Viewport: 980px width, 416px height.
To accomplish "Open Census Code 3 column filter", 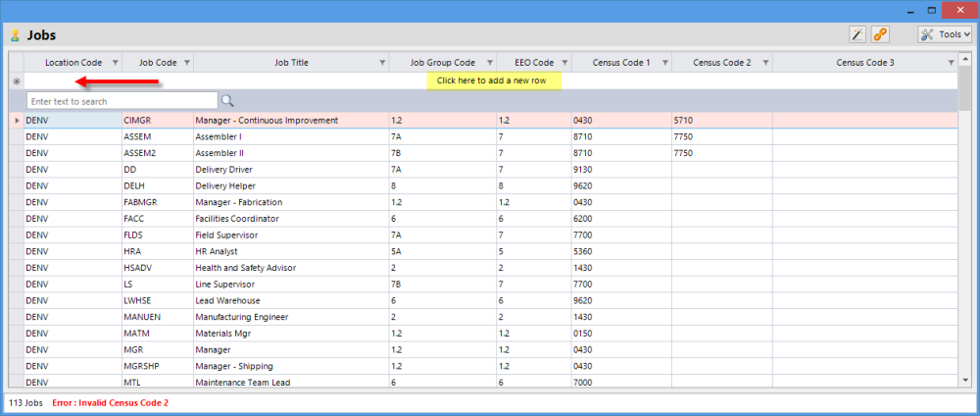I will (951, 63).
